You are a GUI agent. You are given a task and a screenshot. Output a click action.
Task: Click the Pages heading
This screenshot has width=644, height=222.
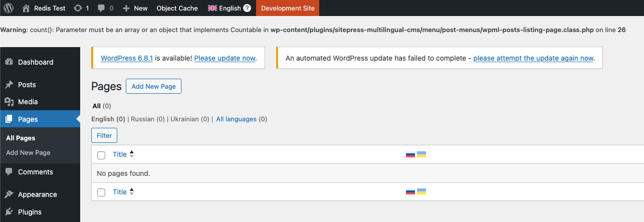106,86
